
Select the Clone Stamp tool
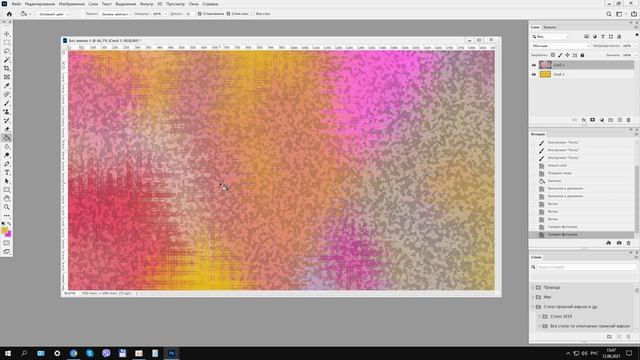point(7,112)
